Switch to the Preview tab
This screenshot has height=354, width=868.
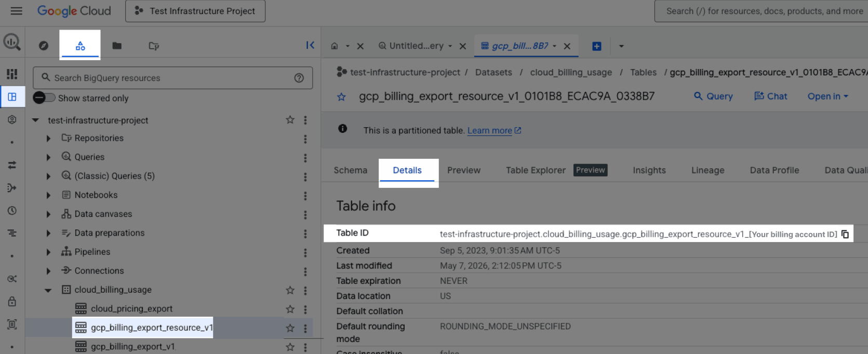[464, 170]
